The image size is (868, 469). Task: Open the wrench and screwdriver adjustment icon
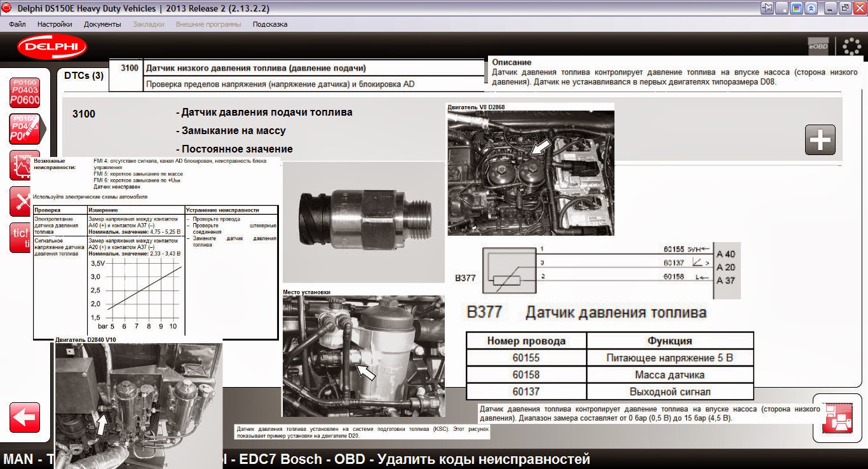click(21, 202)
